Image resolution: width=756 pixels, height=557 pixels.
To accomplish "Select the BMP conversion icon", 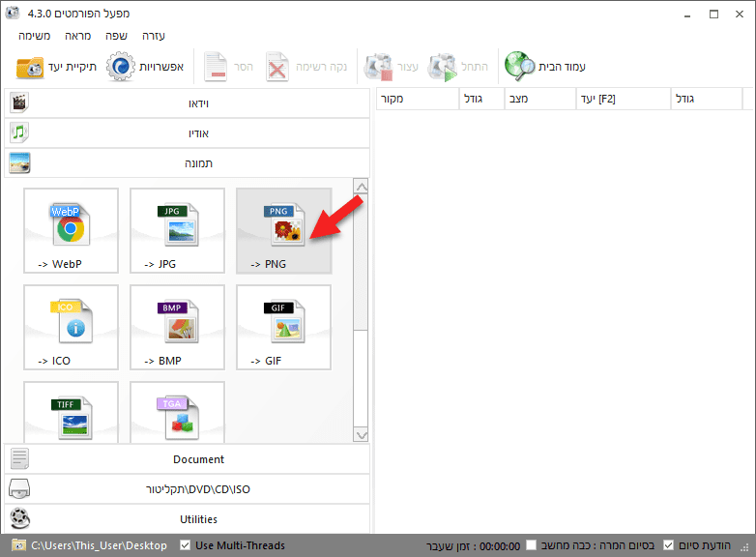I will [178, 322].
